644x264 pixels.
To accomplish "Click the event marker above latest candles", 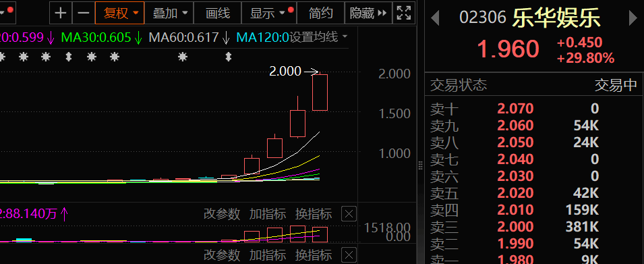I will pyautogui.click(x=229, y=57).
